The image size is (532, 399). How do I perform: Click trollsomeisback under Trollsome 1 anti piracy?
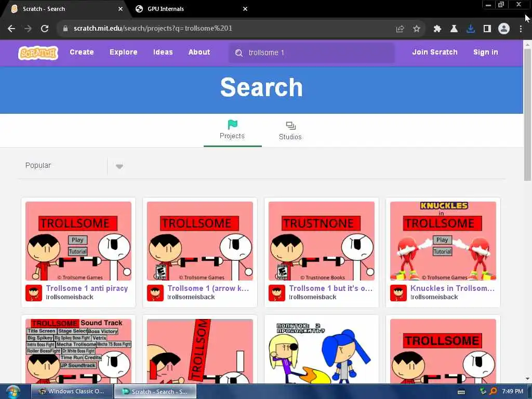[70, 297]
